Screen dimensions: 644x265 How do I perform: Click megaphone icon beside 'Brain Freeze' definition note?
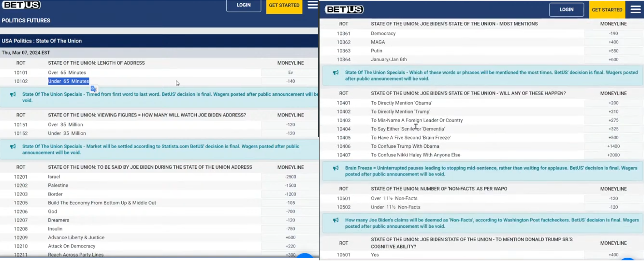pos(336,168)
